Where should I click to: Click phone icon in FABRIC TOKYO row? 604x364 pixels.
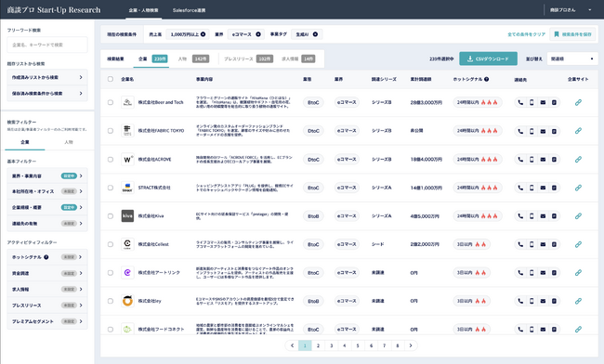point(520,131)
